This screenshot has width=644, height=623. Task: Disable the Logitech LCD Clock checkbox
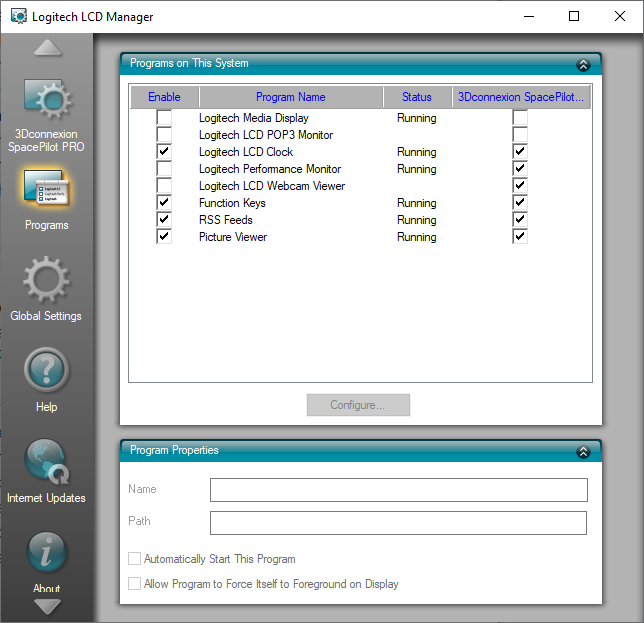coord(164,152)
